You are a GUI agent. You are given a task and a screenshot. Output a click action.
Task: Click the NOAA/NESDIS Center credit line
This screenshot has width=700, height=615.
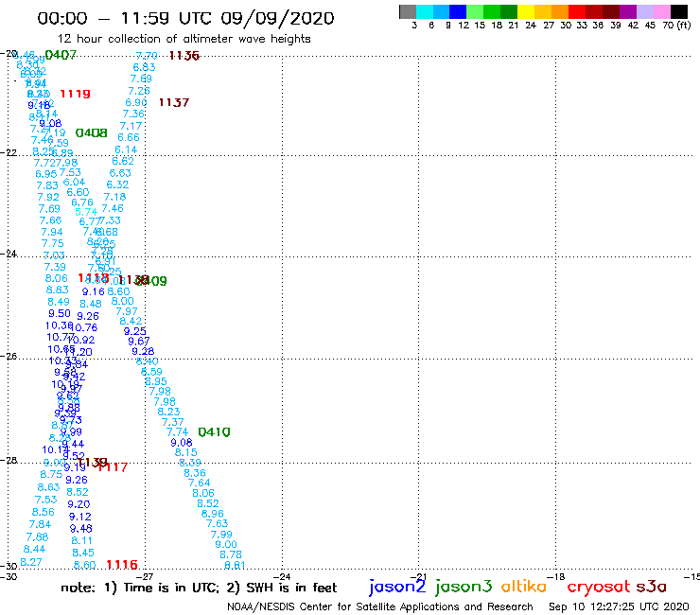coord(380,607)
